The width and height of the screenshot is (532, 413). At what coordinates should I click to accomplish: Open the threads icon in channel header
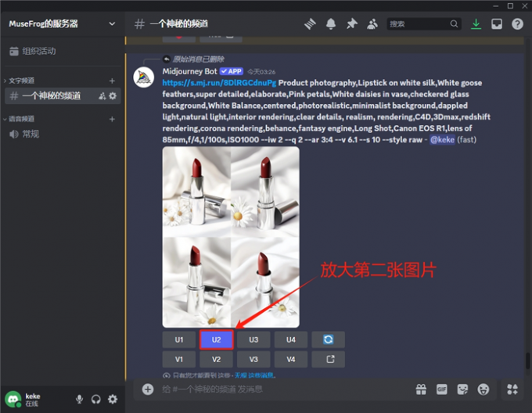tap(310, 23)
